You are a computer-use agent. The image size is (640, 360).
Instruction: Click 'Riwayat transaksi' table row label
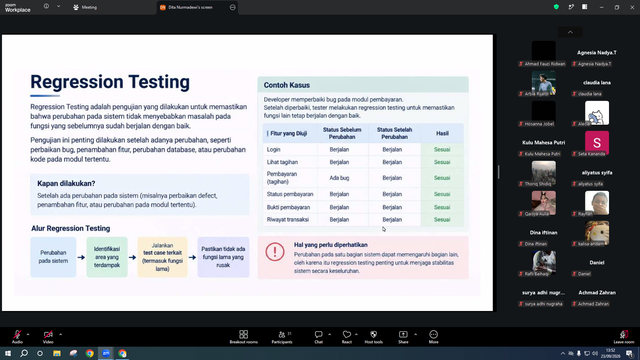click(x=288, y=220)
